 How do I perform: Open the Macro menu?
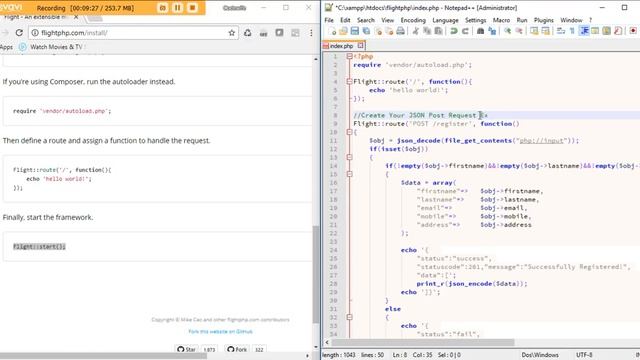point(501,20)
